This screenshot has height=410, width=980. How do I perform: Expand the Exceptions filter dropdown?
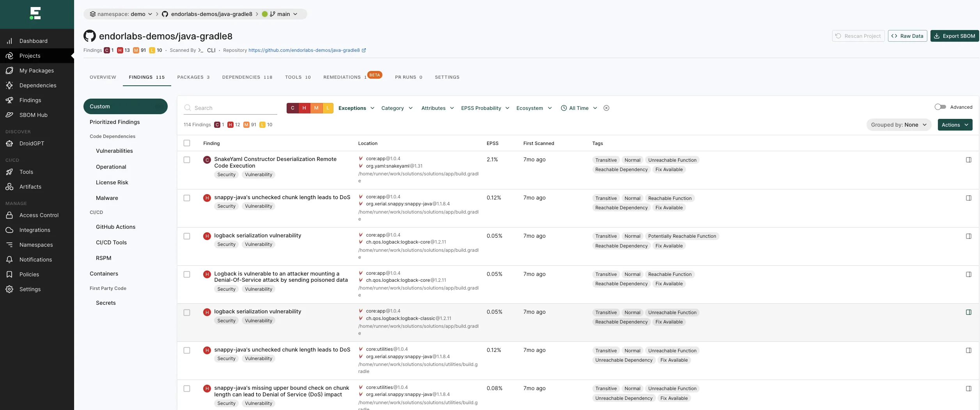(x=356, y=108)
